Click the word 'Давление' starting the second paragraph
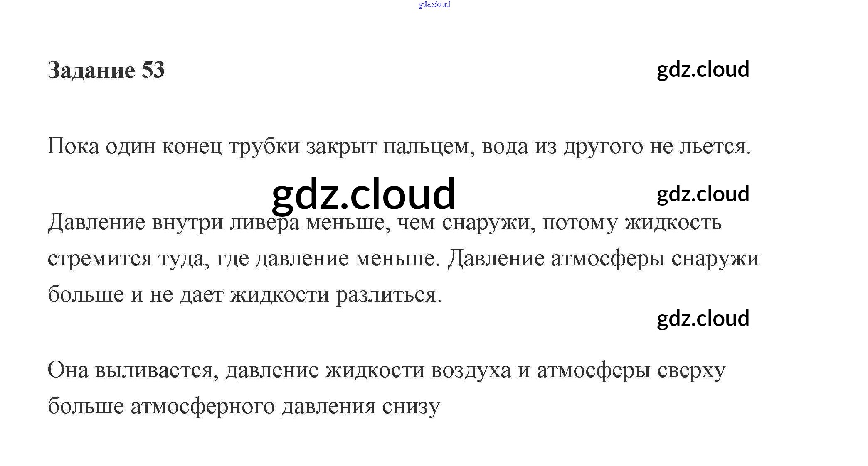The width and height of the screenshot is (868, 466). click(x=96, y=222)
